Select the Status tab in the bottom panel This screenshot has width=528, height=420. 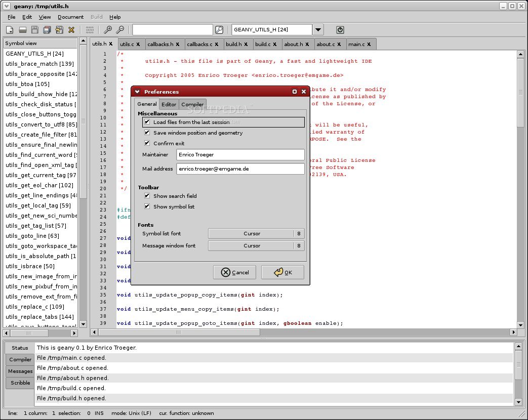tap(20, 348)
